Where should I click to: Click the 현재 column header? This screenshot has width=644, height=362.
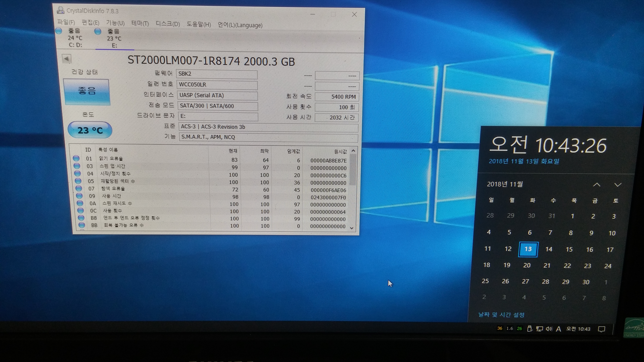point(233,151)
